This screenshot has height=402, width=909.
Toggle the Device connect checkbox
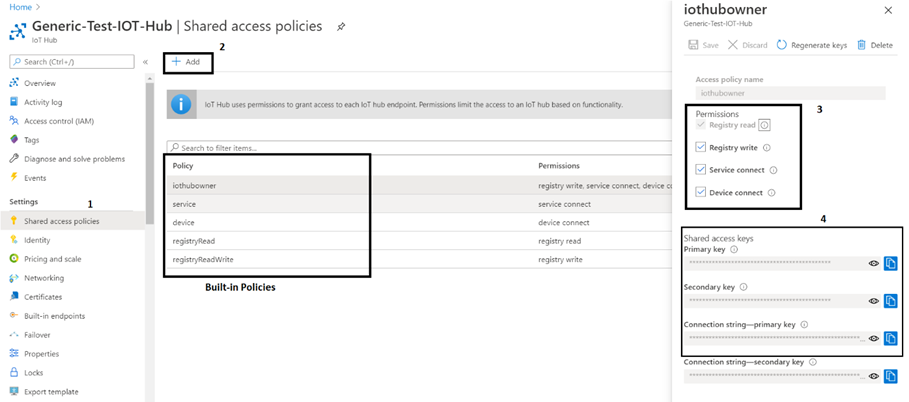pyautogui.click(x=700, y=192)
